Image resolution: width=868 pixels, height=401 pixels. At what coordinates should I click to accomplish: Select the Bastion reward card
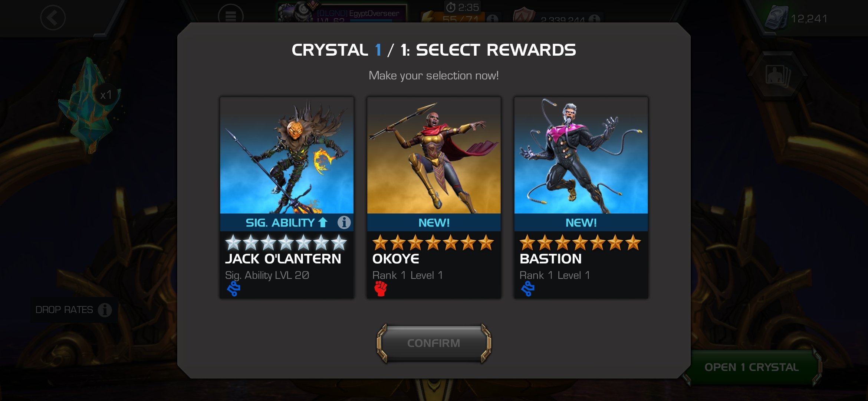pos(581,198)
